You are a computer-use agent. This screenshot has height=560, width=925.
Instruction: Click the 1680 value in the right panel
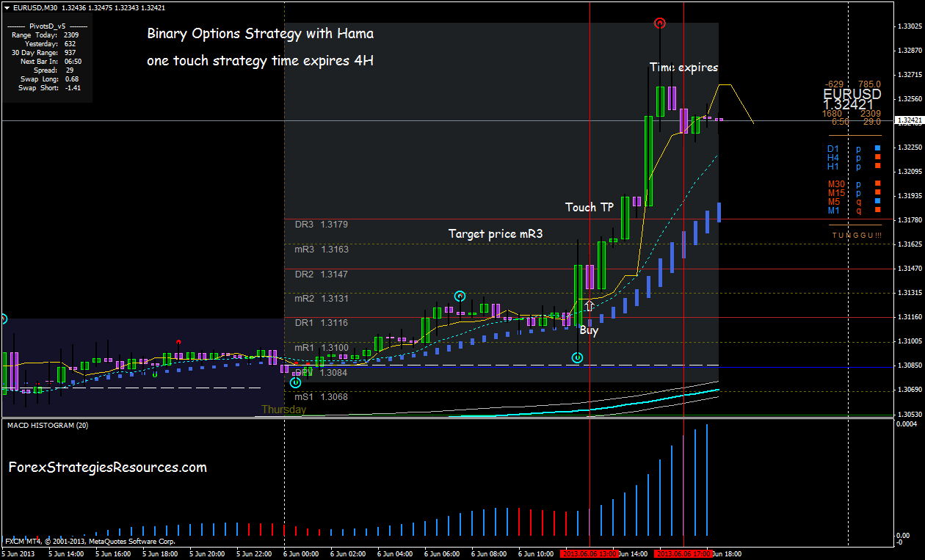(x=832, y=113)
